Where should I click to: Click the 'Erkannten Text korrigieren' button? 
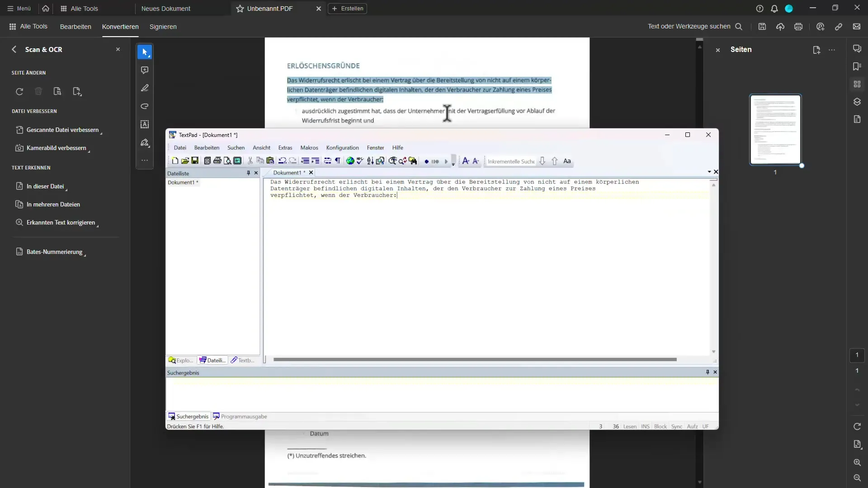60,222
